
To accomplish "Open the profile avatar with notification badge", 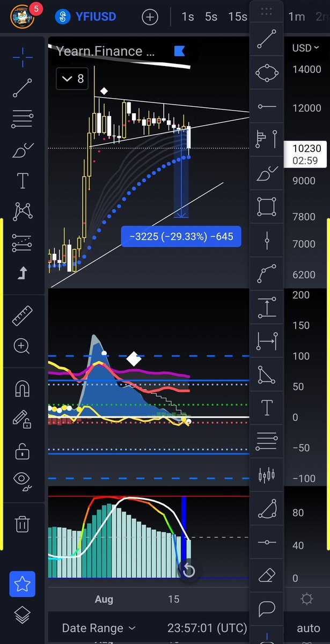I will click(x=24, y=17).
